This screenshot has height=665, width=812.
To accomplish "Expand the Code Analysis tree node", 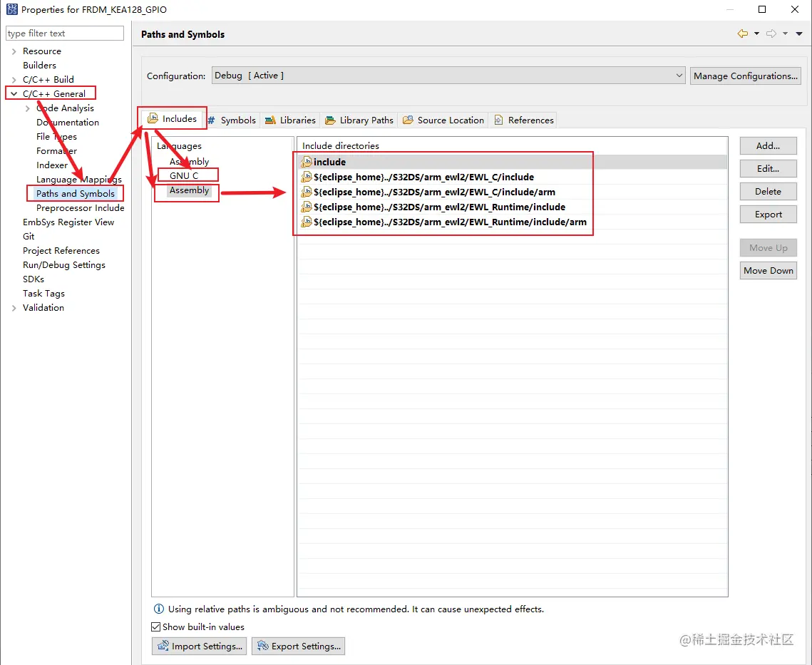I will pos(27,108).
